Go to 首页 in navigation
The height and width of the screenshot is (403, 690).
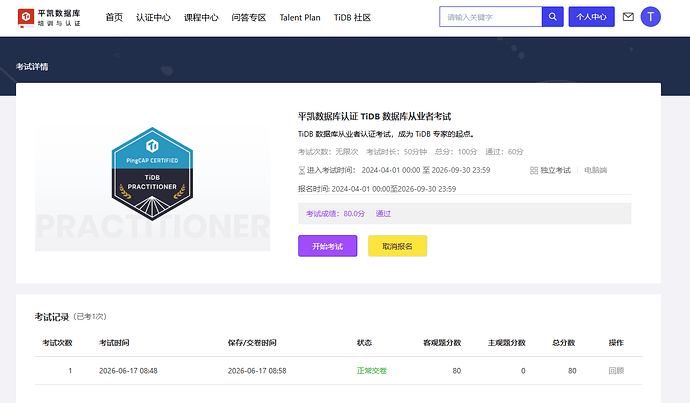114,18
